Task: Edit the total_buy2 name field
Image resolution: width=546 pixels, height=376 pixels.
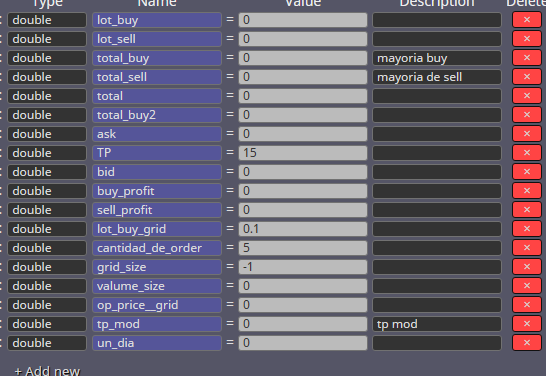Action: tap(157, 115)
